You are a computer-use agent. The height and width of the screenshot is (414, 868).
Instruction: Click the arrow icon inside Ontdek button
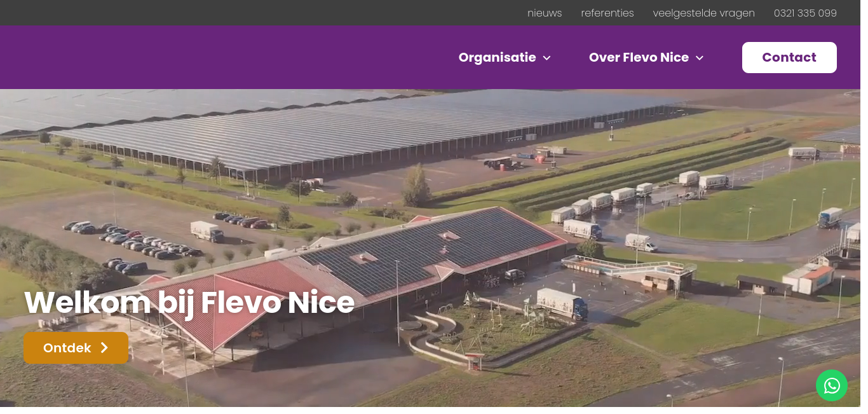104,348
